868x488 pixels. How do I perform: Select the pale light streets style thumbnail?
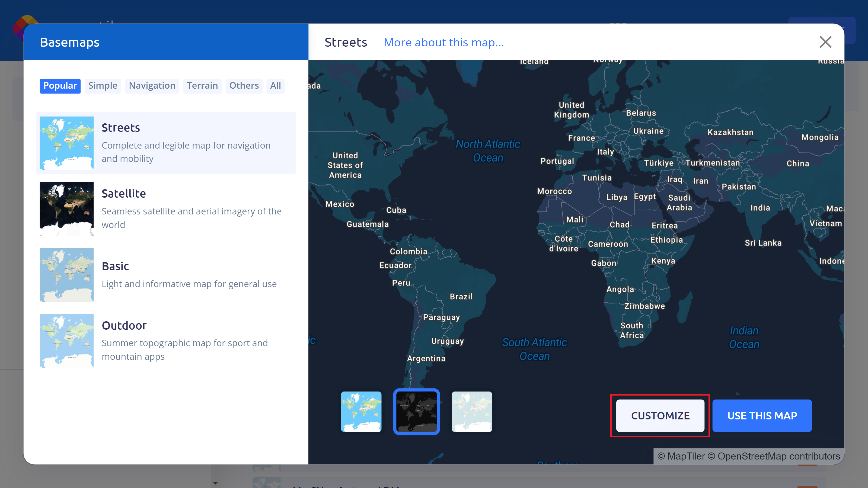click(x=472, y=412)
